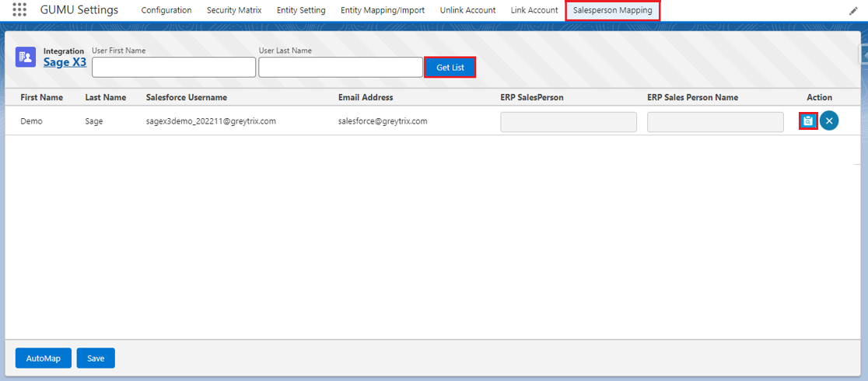Open the Sage X3 integration link
The width and height of the screenshot is (868, 381).
(x=65, y=62)
